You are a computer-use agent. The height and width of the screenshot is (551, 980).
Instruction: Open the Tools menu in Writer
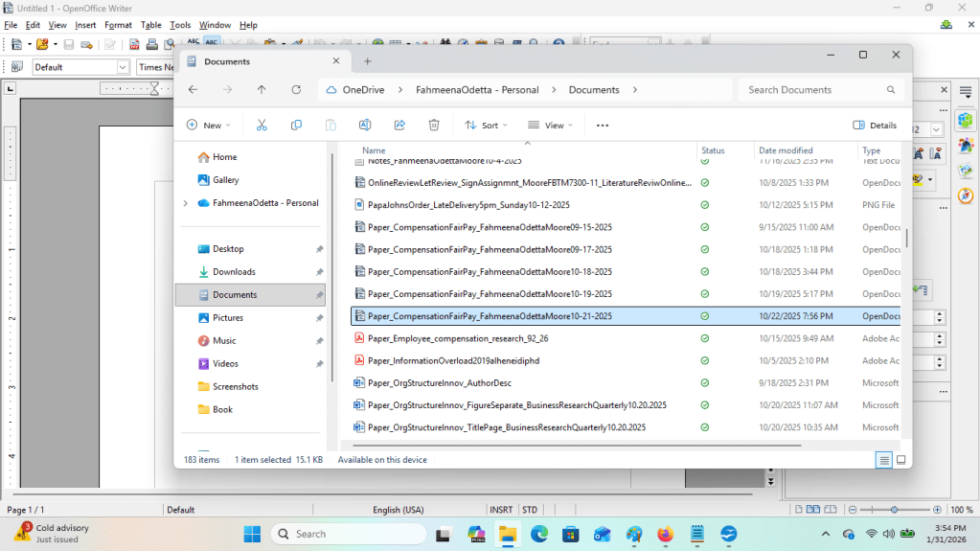[x=180, y=25]
